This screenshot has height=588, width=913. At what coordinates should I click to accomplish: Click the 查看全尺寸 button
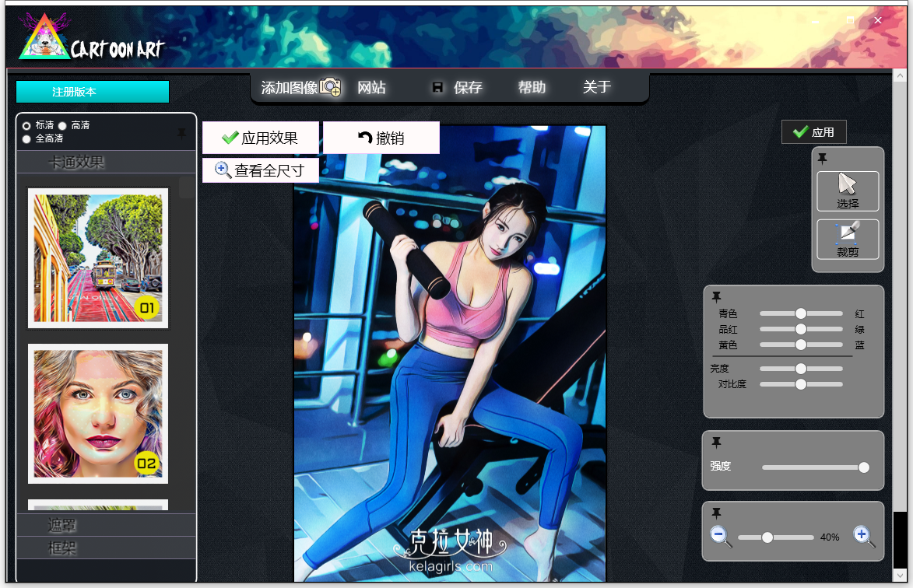click(260, 170)
